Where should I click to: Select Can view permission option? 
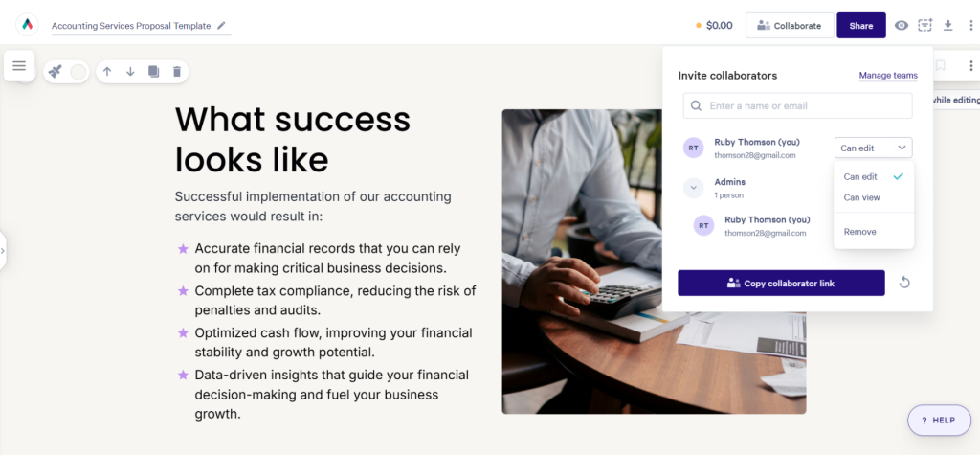click(x=861, y=197)
